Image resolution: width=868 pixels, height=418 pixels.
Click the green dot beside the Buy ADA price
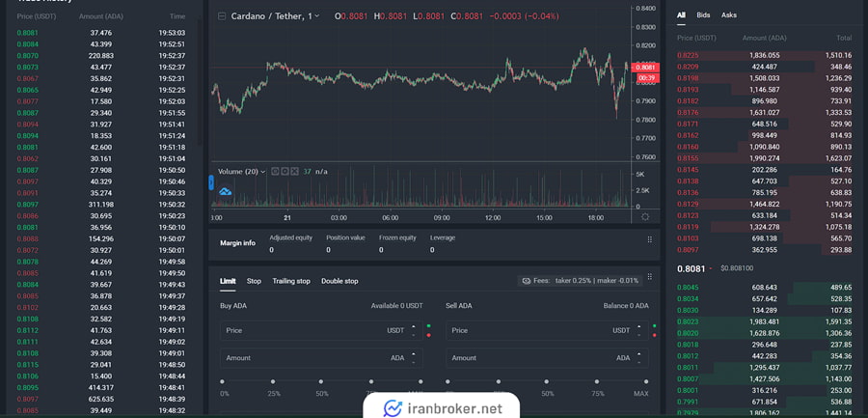coord(428,325)
